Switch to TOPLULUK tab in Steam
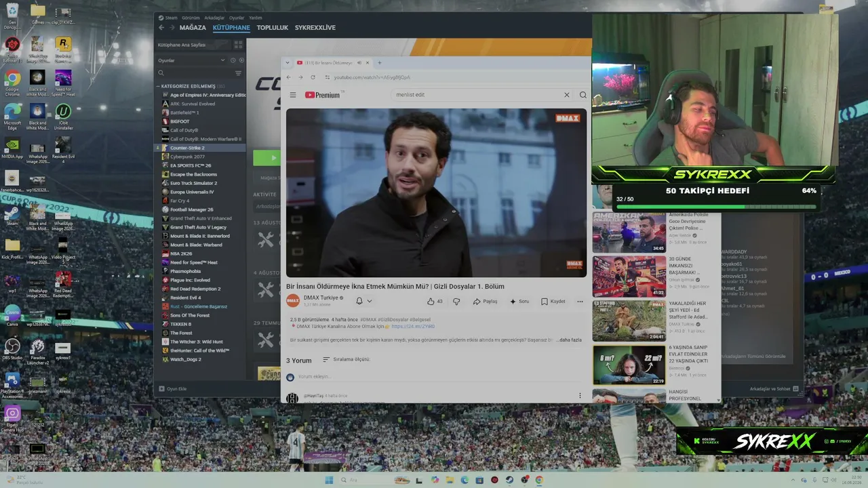Viewport: 868px width, 488px height. click(273, 28)
